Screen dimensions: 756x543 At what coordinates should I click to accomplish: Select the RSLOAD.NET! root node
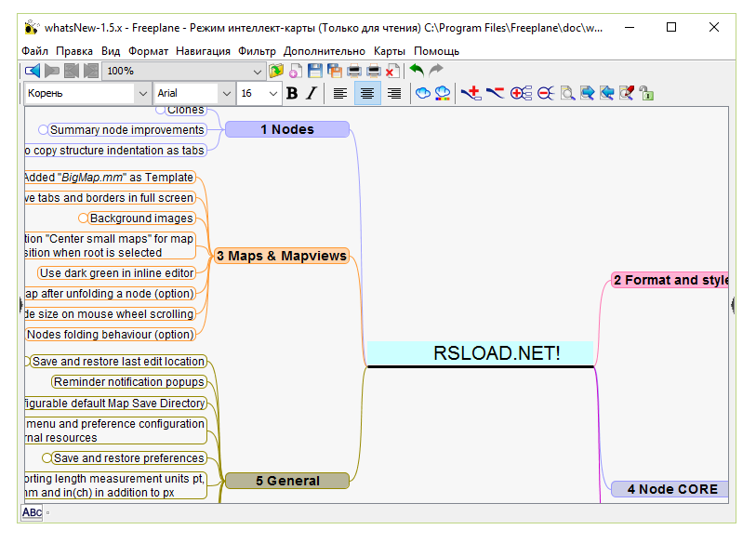(480, 354)
